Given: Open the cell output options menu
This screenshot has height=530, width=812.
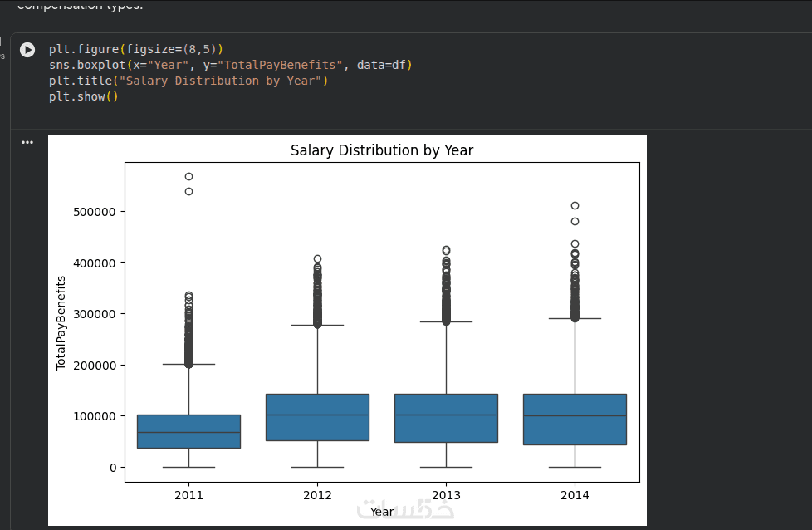Looking at the screenshot, I should click(x=27, y=142).
